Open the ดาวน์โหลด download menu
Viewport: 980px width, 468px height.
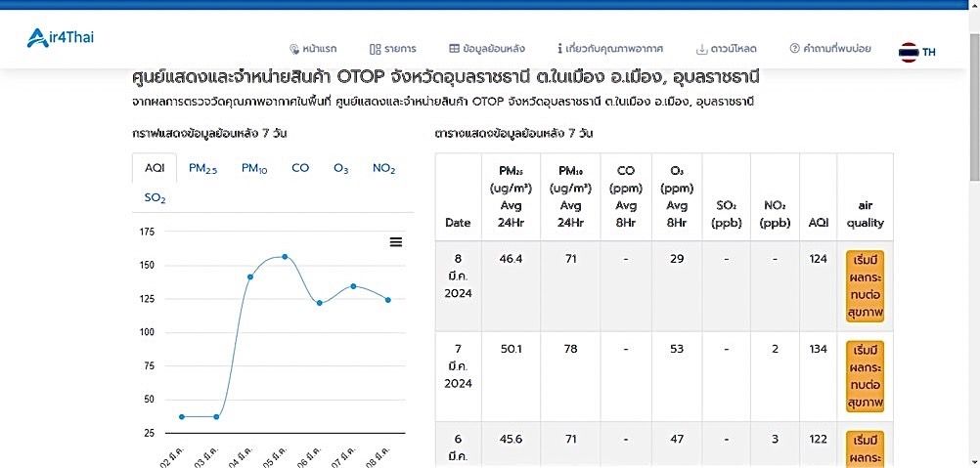727,49
